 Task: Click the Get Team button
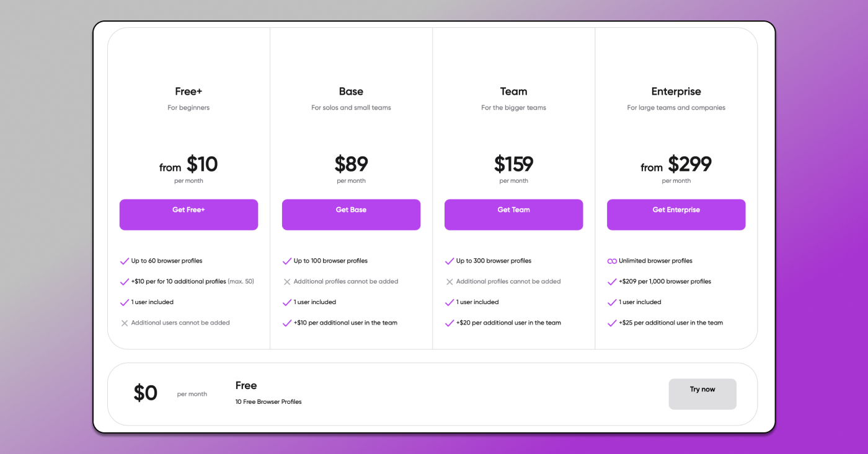(x=513, y=214)
